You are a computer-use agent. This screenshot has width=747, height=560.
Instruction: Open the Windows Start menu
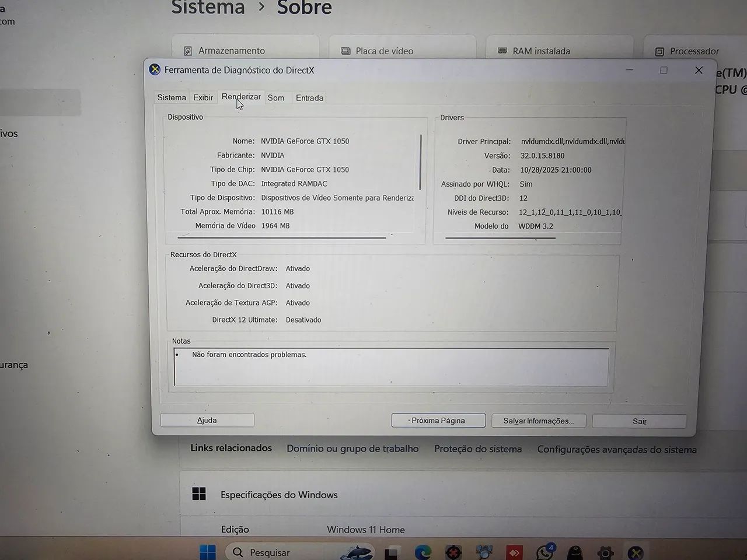coord(207,552)
